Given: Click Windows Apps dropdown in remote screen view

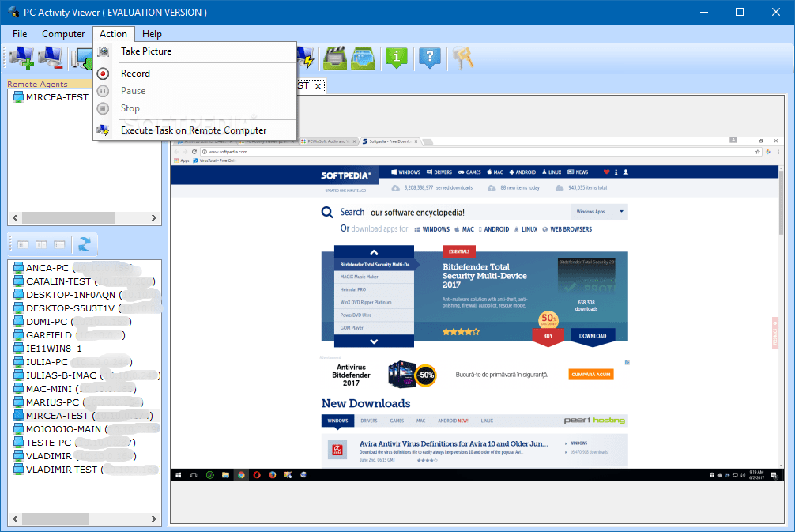Looking at the screenshot, I should [599, 212].
